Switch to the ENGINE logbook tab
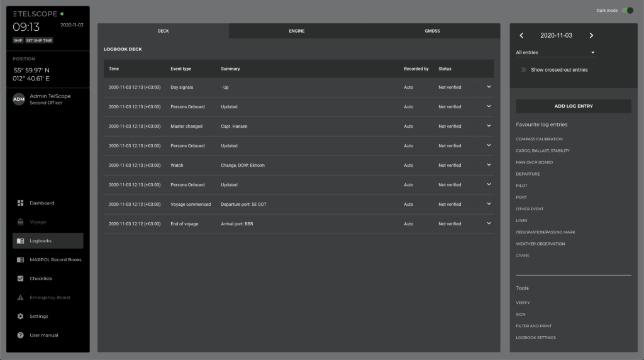Screen dimensions: 644x360 coord(297,31)
